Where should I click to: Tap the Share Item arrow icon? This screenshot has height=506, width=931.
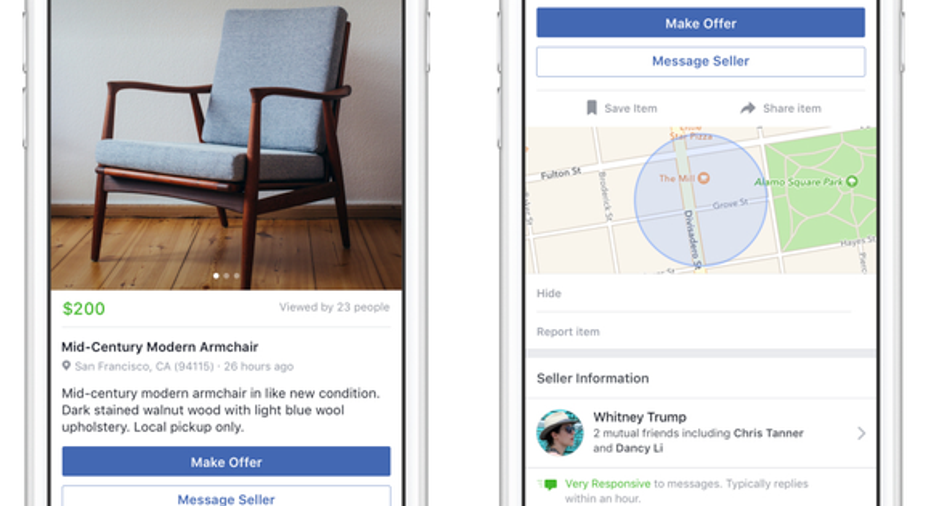coord(748,107)
